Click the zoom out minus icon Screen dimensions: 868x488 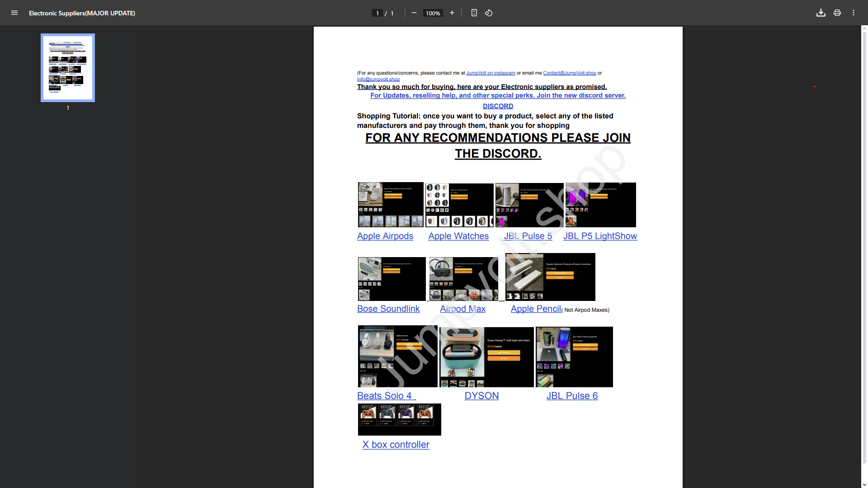[x=414, y=13]
